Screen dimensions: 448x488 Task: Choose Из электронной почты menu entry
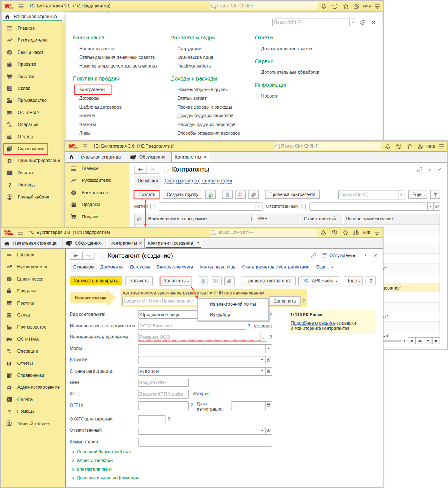(x=233, y=304)
